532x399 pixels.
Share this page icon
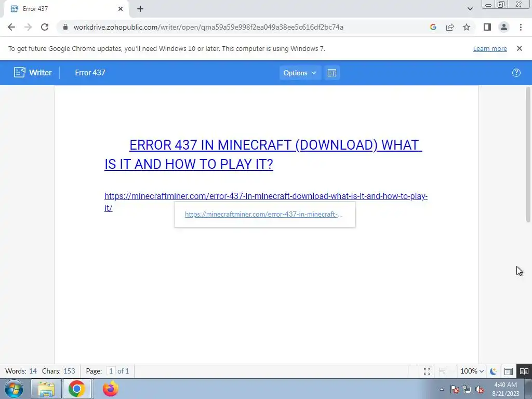450,27
